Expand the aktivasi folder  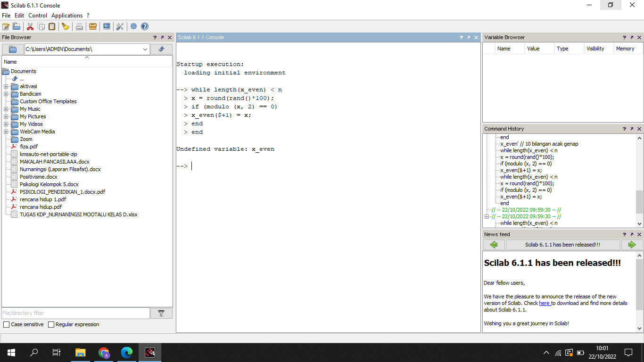(6, 86)
